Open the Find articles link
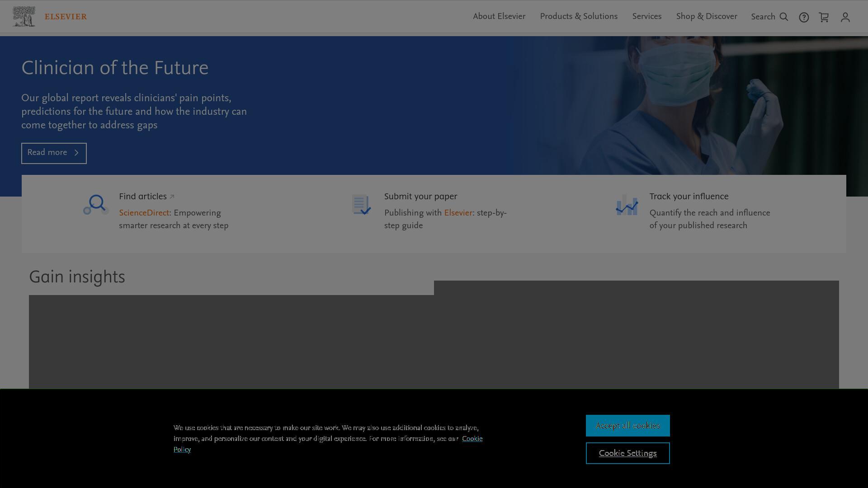868x488 pixels. (143, 197)
